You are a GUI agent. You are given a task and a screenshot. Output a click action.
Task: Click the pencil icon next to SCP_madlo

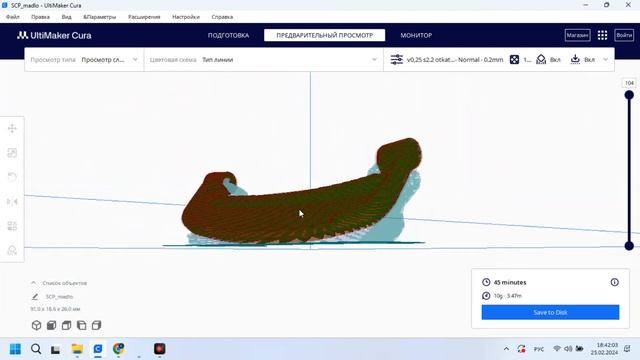[x=35, y=297]
